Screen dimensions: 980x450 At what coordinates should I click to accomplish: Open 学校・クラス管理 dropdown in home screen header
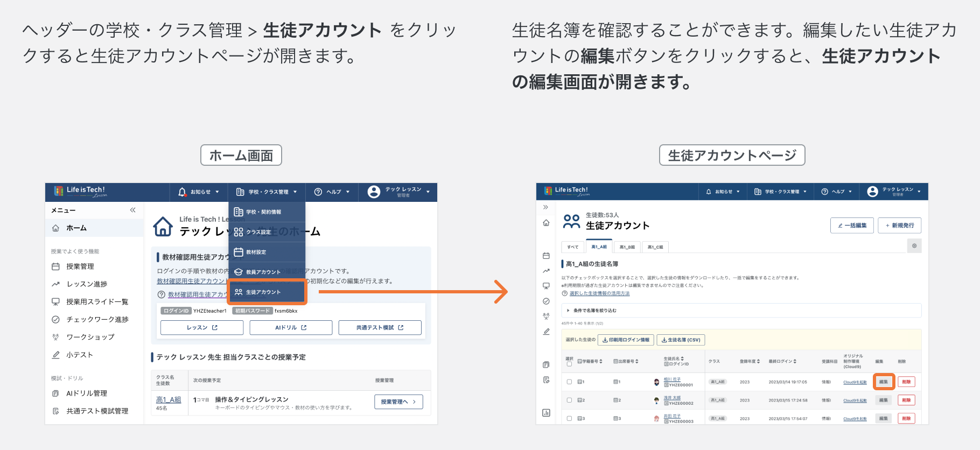coord(267,192)
